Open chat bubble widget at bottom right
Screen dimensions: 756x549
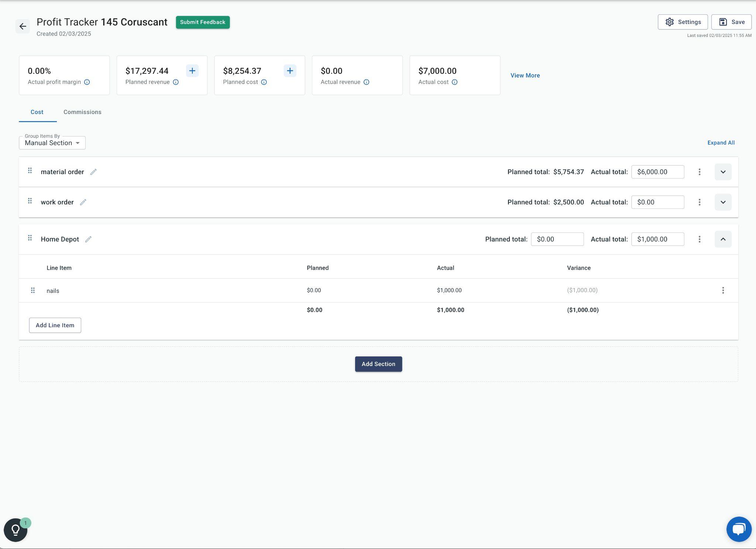tap(739, 529)
